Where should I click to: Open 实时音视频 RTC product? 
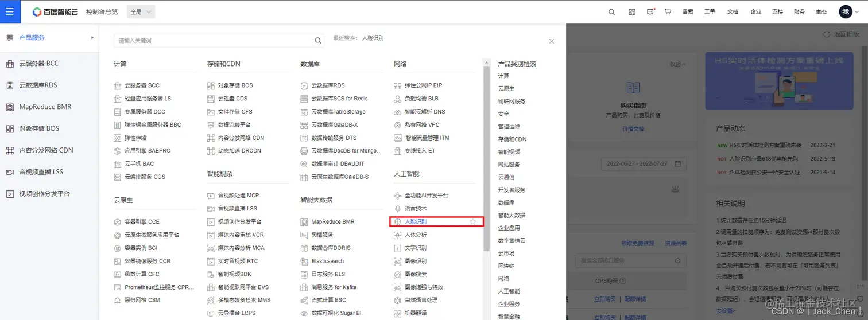click(x=238, y=261)
